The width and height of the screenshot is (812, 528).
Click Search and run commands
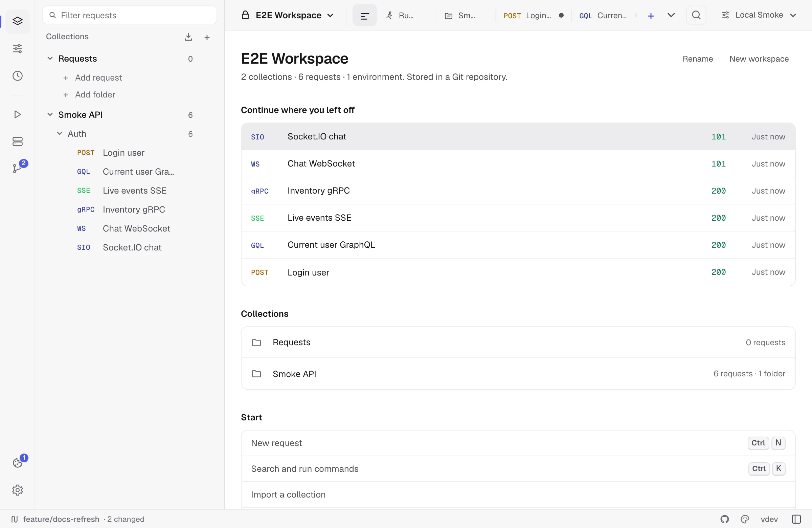point(518,469)
